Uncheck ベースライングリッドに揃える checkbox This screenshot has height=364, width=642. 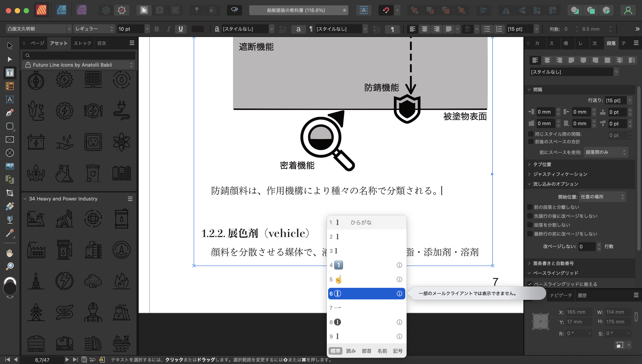(x=530, y=284)
